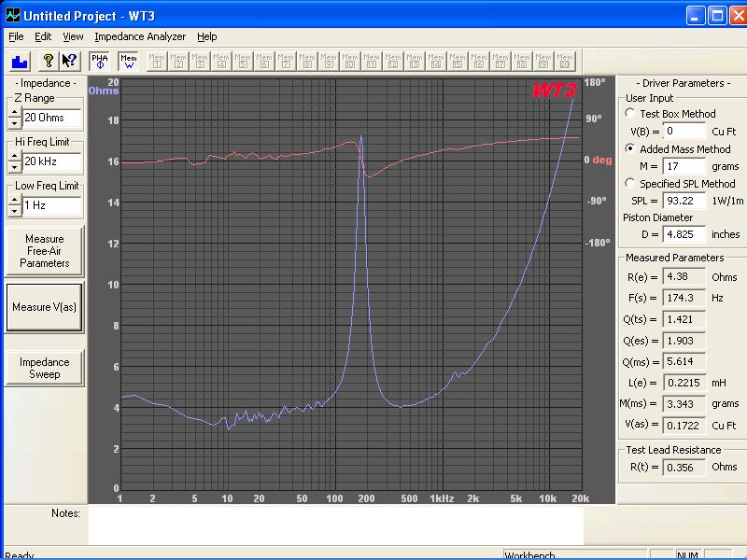Choose the Test Box Method radio button
Screen dimensions: 747x560
[x=630, y=113]
